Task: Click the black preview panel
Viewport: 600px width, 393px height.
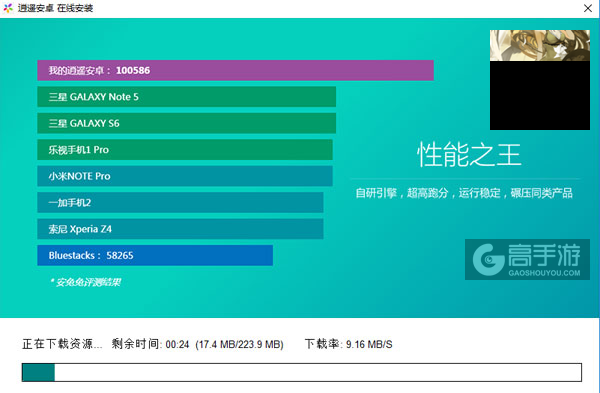Action: coord(540,96)
